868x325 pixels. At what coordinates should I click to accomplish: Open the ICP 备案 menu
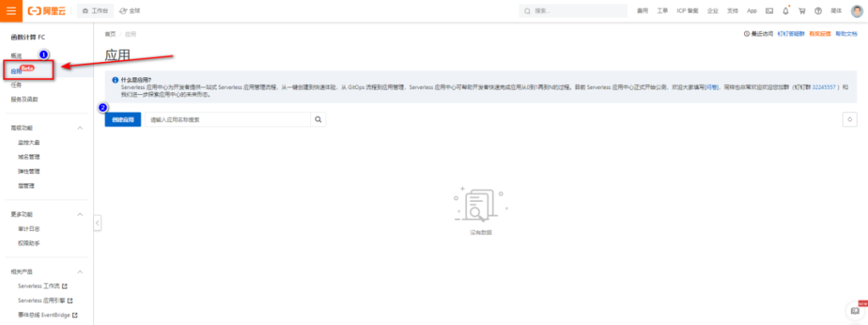click(687, 10)
